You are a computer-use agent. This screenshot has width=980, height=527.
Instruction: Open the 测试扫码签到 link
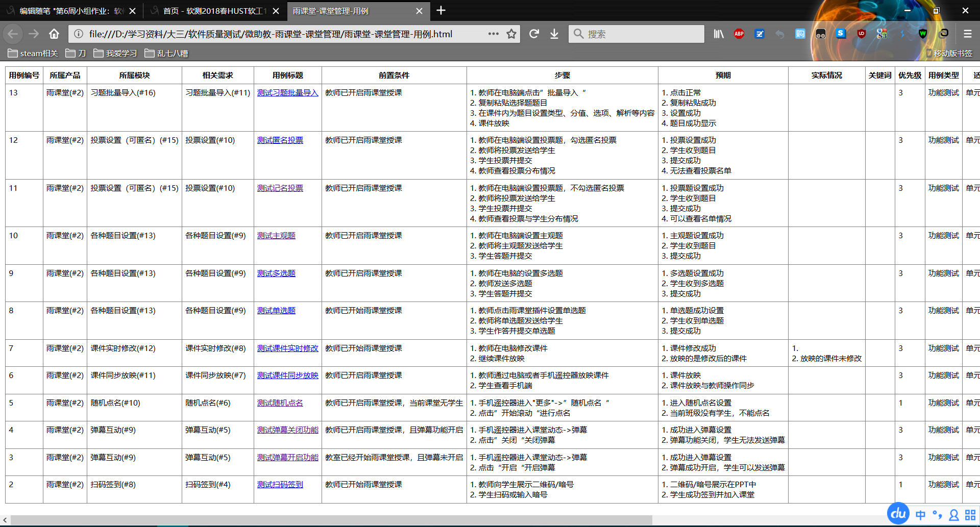(x=280, y=484)
